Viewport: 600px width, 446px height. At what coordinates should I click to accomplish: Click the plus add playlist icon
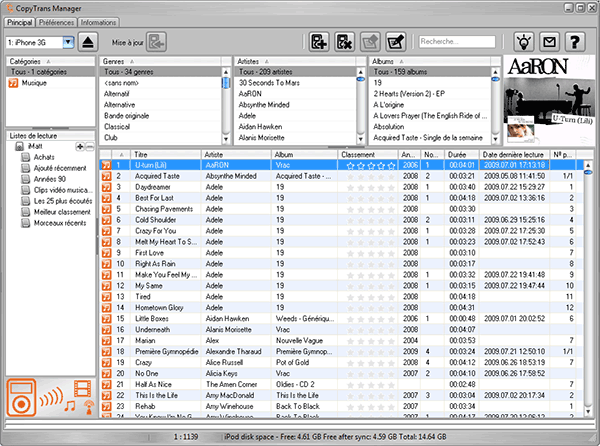(x=80, y=146)
